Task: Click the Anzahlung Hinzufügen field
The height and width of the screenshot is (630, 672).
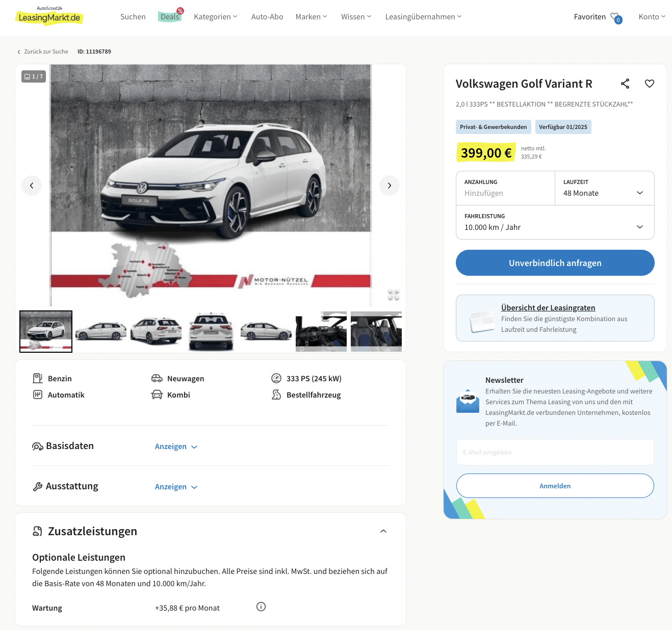Action: coord(505,188)
